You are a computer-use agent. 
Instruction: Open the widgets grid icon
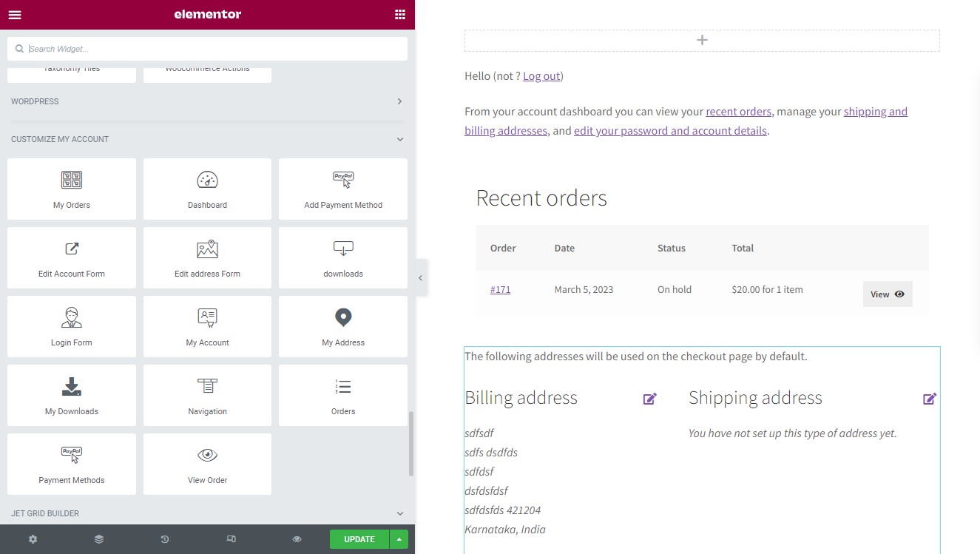pos(400,14)
